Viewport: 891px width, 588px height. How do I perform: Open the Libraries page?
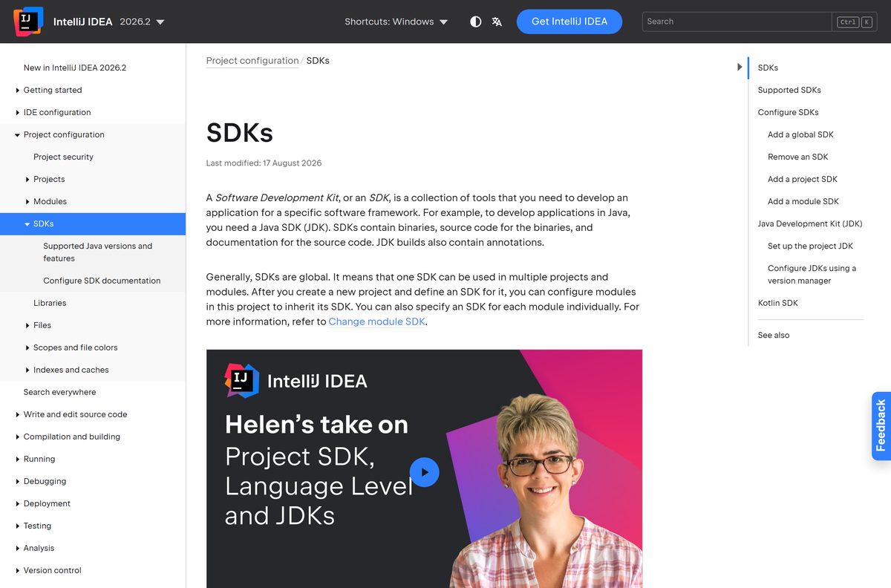(x=50, y=303)
